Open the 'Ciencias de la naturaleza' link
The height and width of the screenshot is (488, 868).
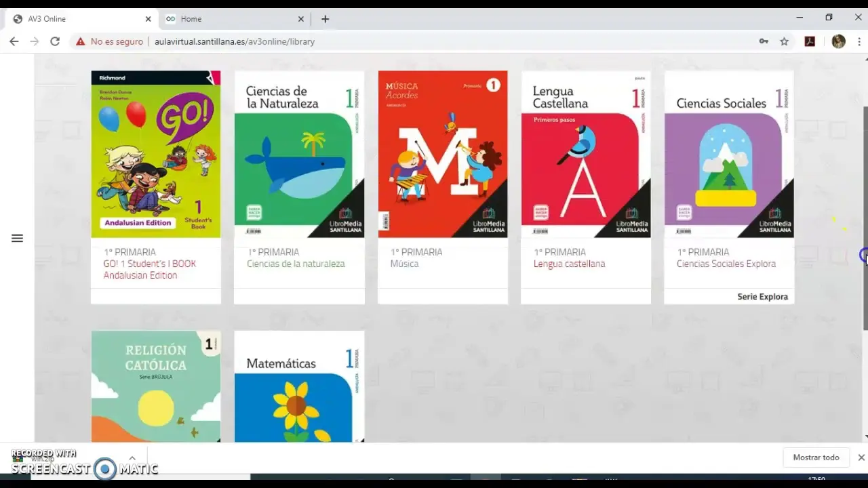pyautogui.click(x=296, y=264)
